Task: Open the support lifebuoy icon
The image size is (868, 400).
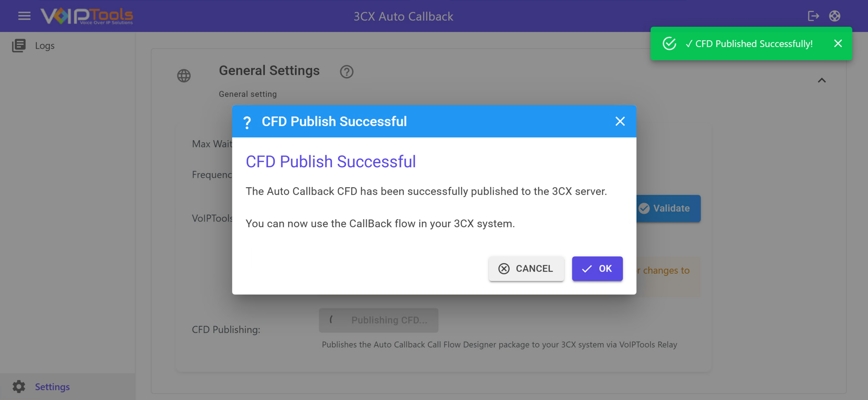Action: (834, 16)
